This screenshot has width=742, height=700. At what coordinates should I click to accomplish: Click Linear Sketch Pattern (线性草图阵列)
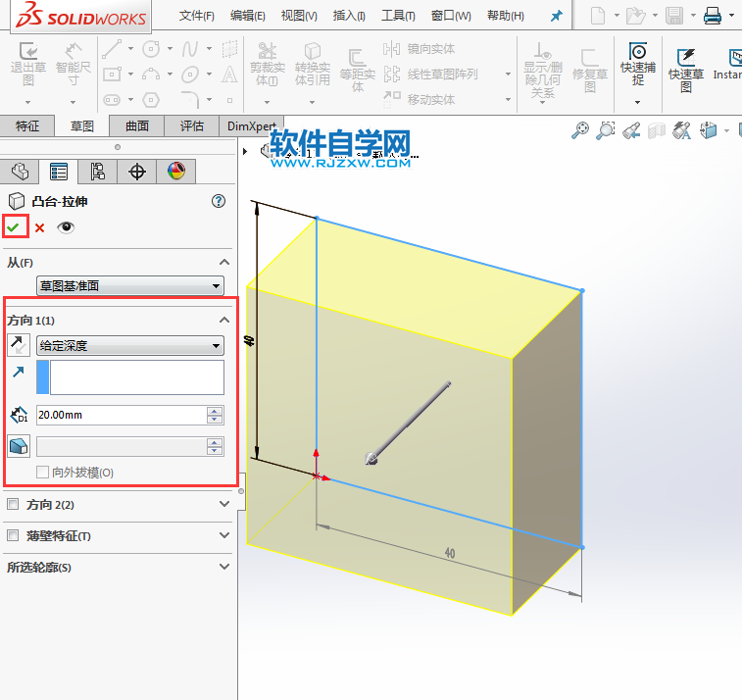click(x=430, y=75)
